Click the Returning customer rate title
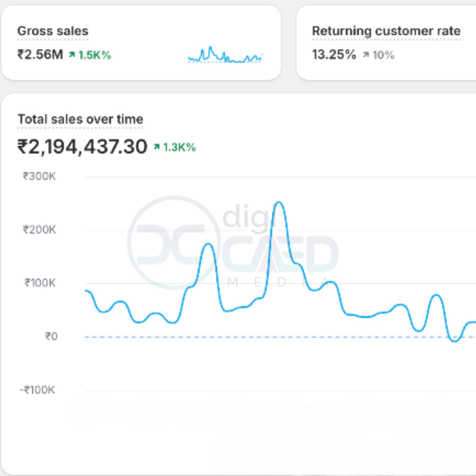Screen dimensions: 476x476 [x=386, y=31]
